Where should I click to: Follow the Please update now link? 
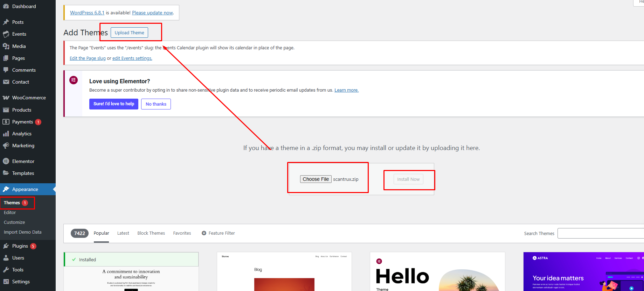152,13
